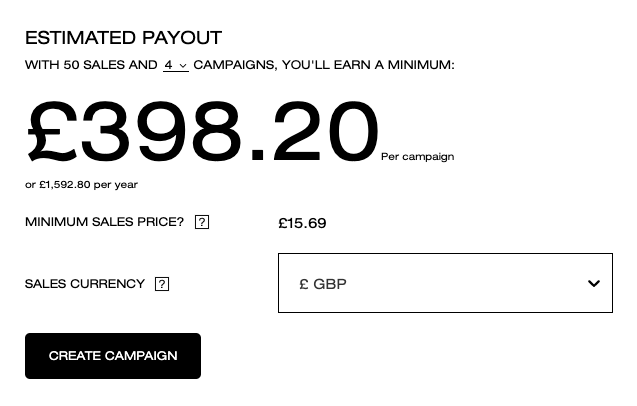Click the £398.20 payout amount
This screenshot has width=637, height=406.
pos(203,132)
